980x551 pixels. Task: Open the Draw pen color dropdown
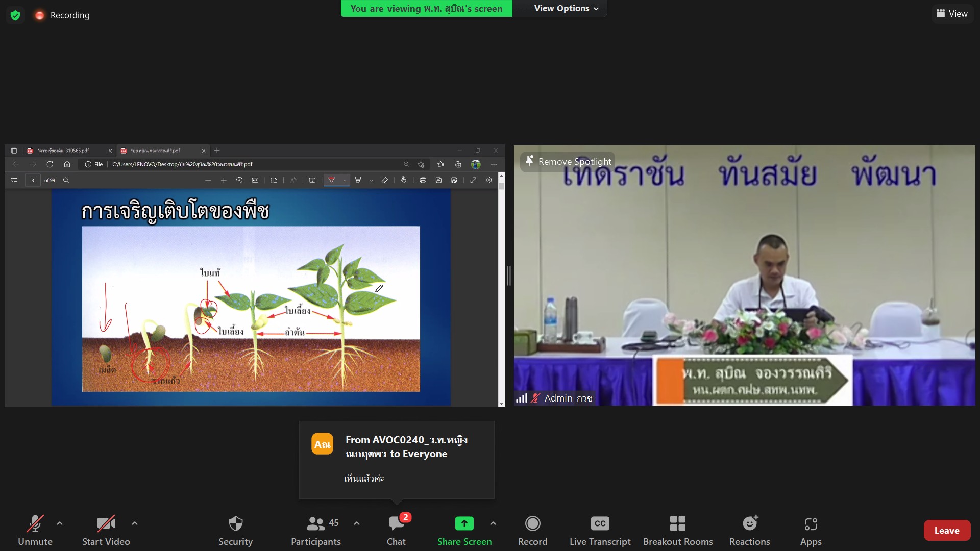click(x=345, y=180)
